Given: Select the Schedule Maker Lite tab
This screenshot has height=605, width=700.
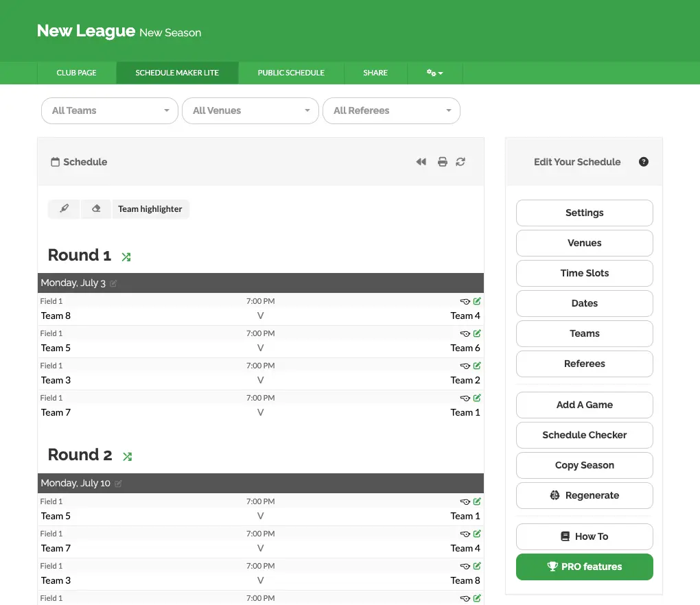Looking at the screenshot, I should pyautogui.click(x=177, y=73).
